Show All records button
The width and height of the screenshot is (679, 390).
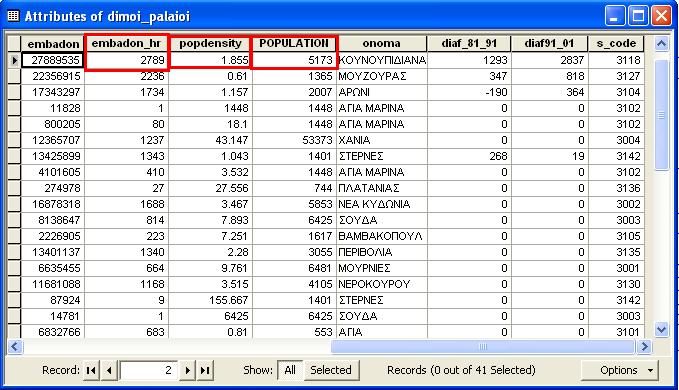point(290,371)
